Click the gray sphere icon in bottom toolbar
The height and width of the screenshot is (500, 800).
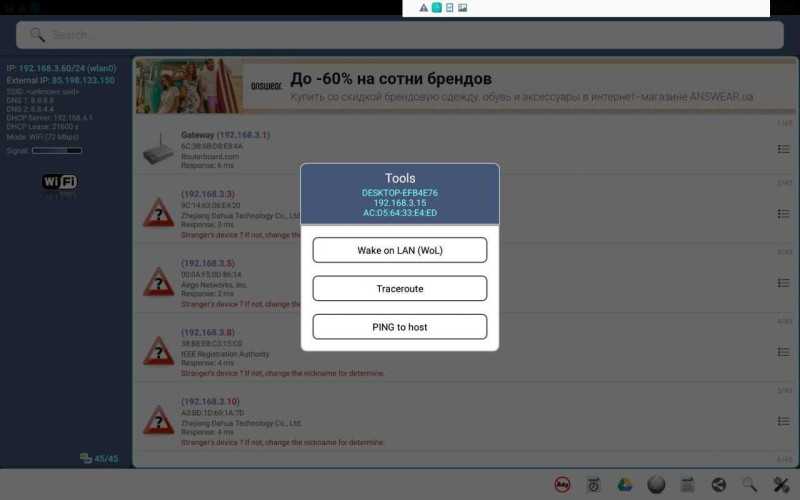tap(656, 484)
